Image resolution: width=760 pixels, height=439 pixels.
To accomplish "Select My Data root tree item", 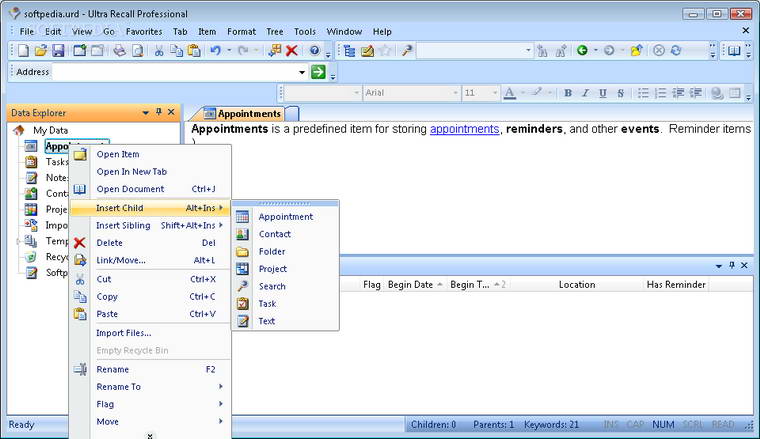I will (x=50, y=130).
